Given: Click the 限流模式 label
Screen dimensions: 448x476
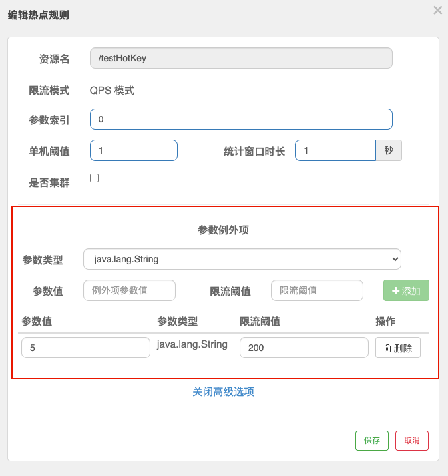Looking at the screenshot, I should coord(49,91).
